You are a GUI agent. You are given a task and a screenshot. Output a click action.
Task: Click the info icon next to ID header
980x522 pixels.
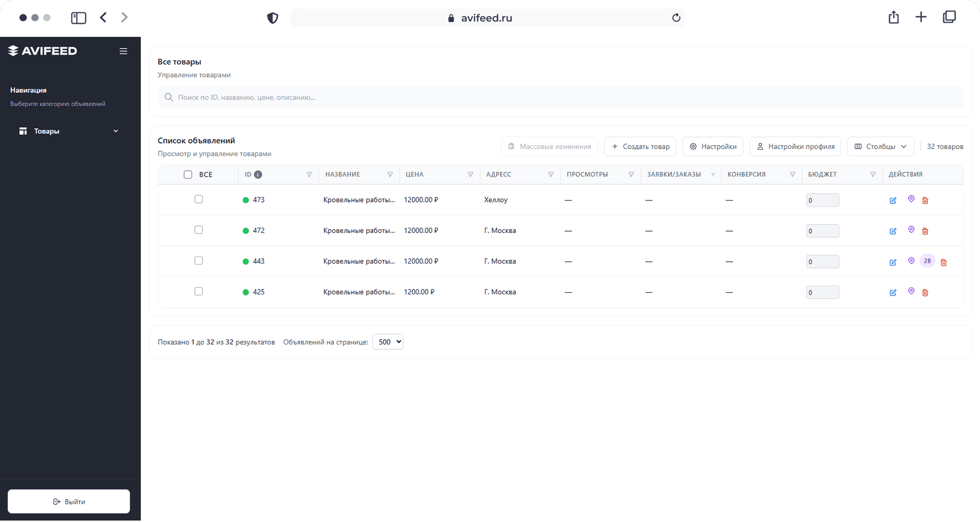258,175
